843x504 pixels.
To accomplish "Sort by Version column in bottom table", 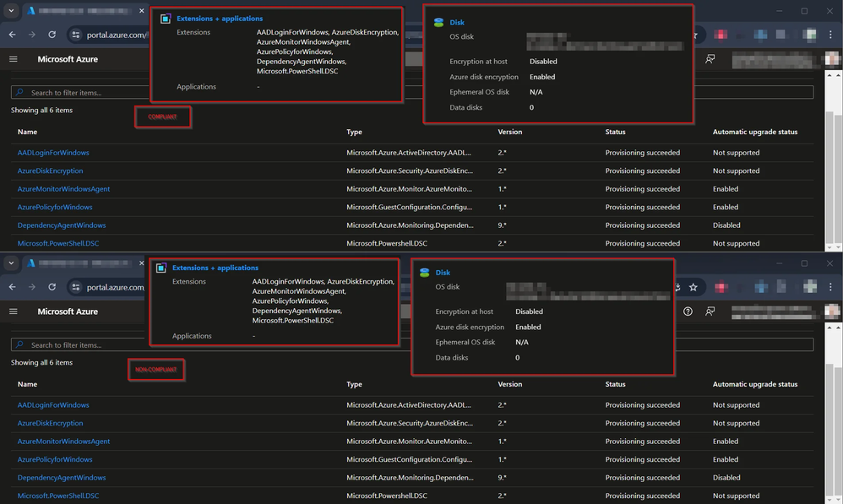I will tap(509, 384).
